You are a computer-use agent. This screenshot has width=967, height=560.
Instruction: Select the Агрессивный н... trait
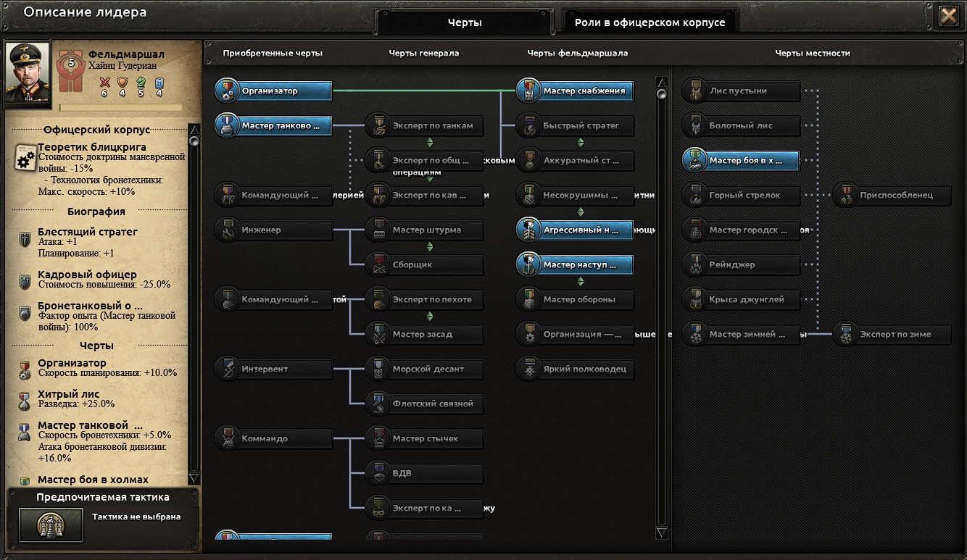tap(576, 230)
